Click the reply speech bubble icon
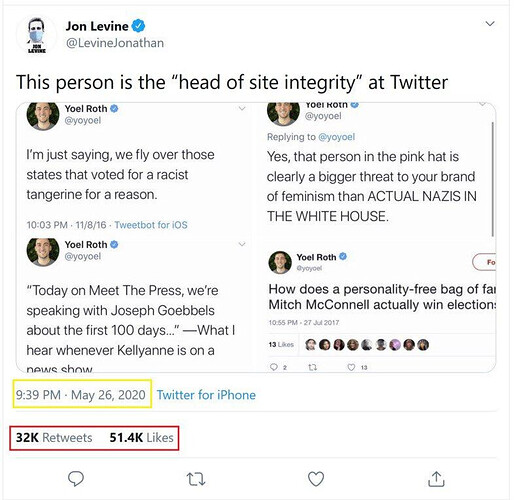514x500 pixels. coord(76,479)
